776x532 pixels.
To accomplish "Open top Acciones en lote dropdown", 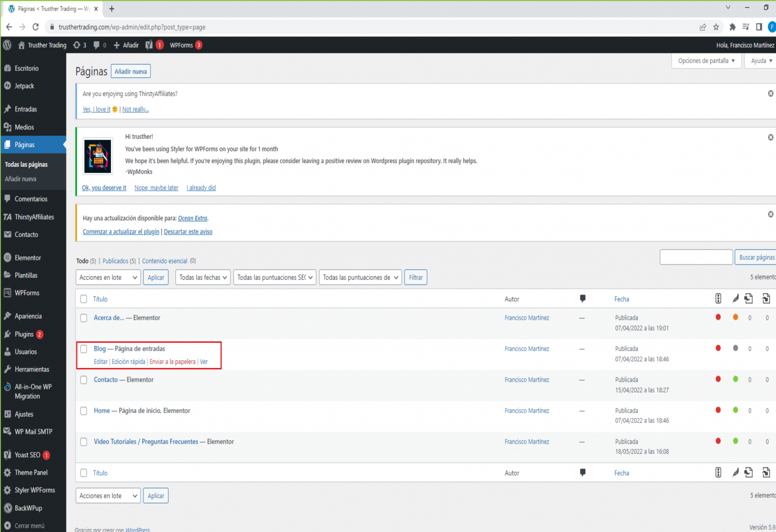I will pyautogui.click(x=108, y=277).
